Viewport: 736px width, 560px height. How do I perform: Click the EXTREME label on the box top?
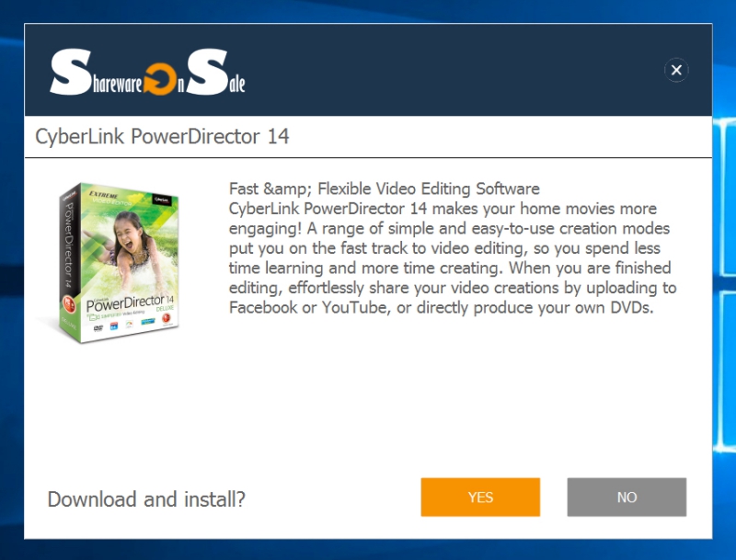pos(103,194)
